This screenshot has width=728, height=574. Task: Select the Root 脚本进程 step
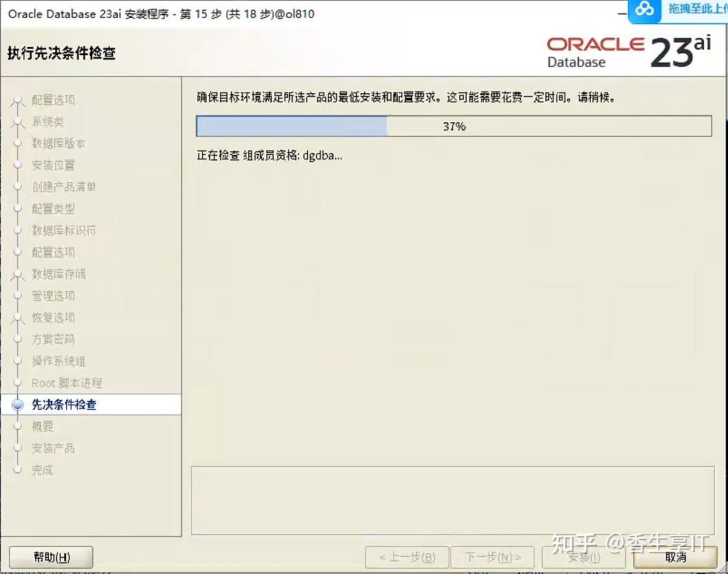pyautogui.click(x=17, y=383)
